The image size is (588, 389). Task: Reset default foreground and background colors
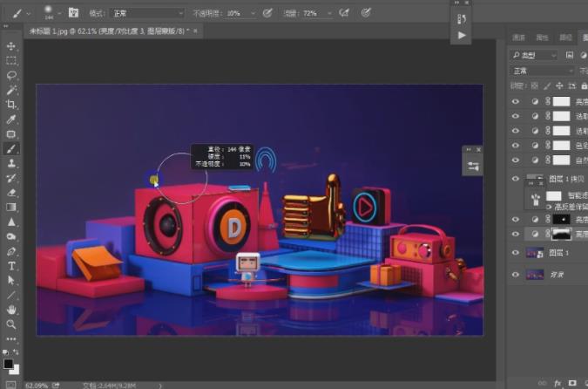(x=5, y=352)
